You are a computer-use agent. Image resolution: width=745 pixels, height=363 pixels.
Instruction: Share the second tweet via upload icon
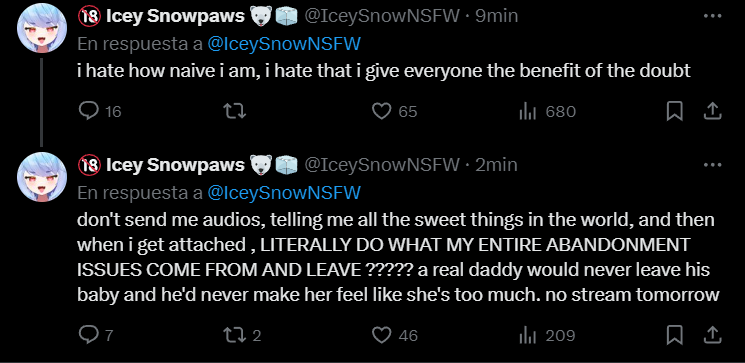pos(712,335)
